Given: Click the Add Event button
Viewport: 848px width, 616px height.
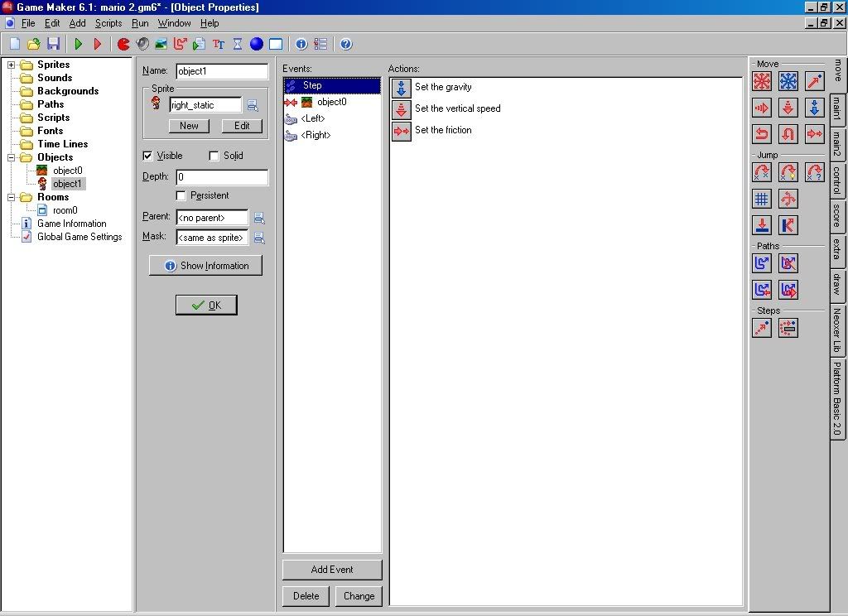Looking at the screenshot, I should point(332,570).
